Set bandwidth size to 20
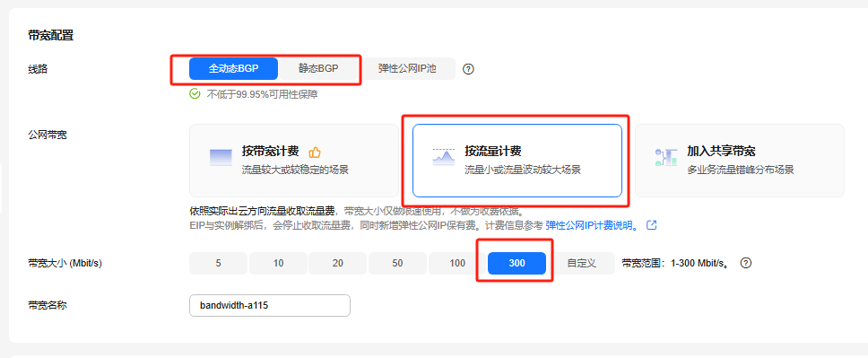Image resolution: width=868 pixels, height=358 pixels. (x=338, y=263)
